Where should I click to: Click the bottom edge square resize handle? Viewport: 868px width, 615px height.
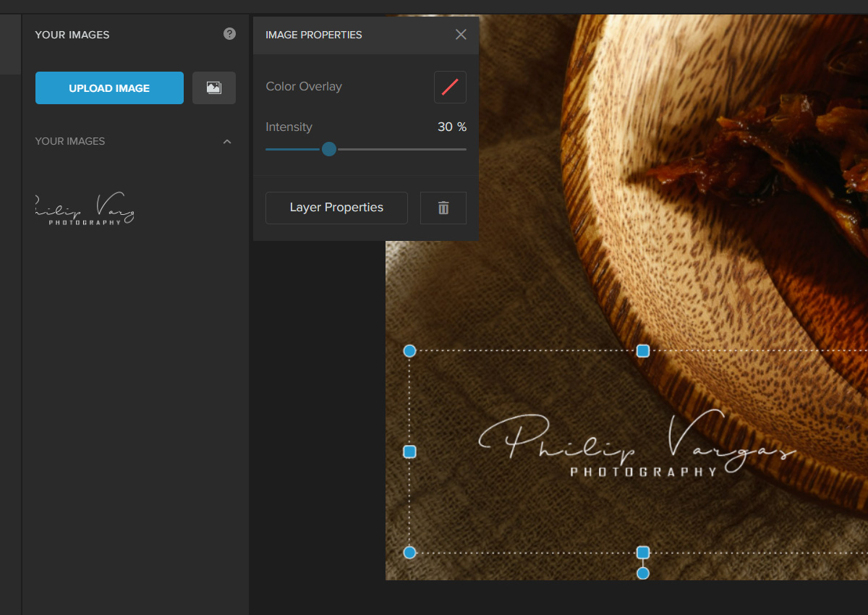[x=642, y=553]
